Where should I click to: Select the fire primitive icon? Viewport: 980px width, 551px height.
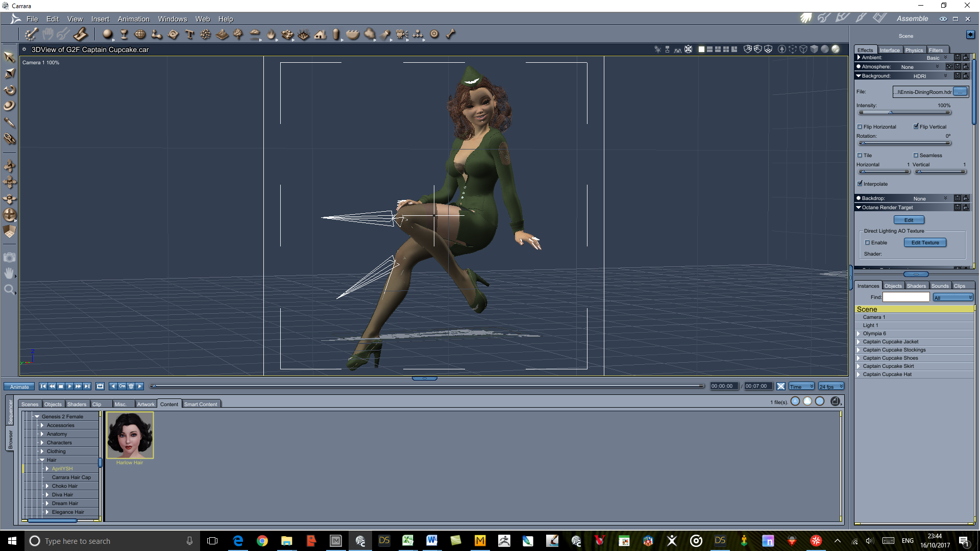271,34
